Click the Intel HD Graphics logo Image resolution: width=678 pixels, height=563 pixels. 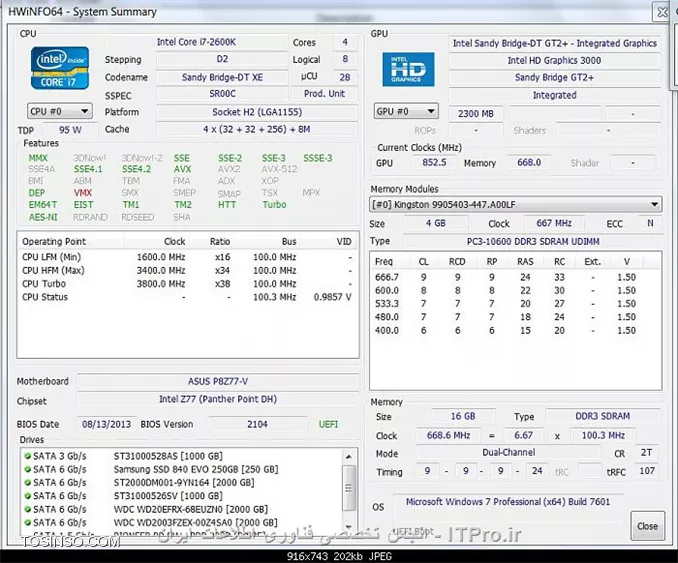coord(408,70)
